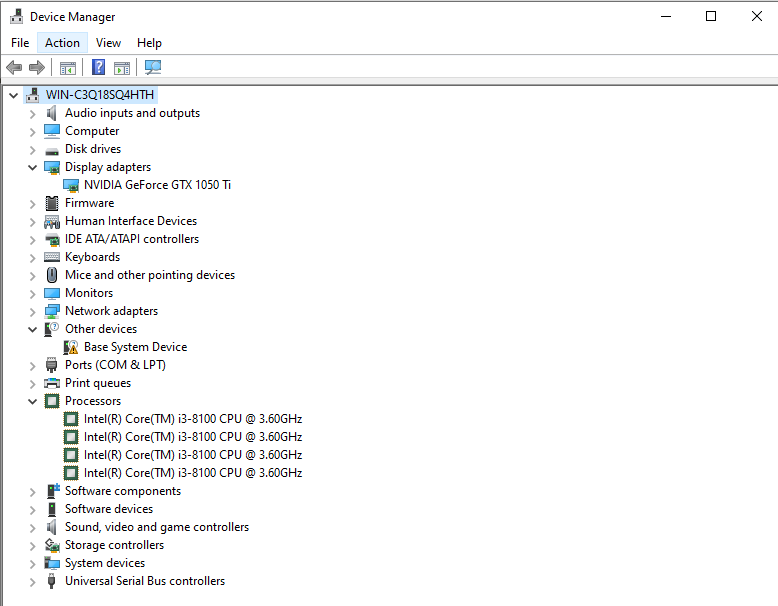778x606 pixels.
Task: Click the Universal Serial Bus controllers icon
Action: 51,581
